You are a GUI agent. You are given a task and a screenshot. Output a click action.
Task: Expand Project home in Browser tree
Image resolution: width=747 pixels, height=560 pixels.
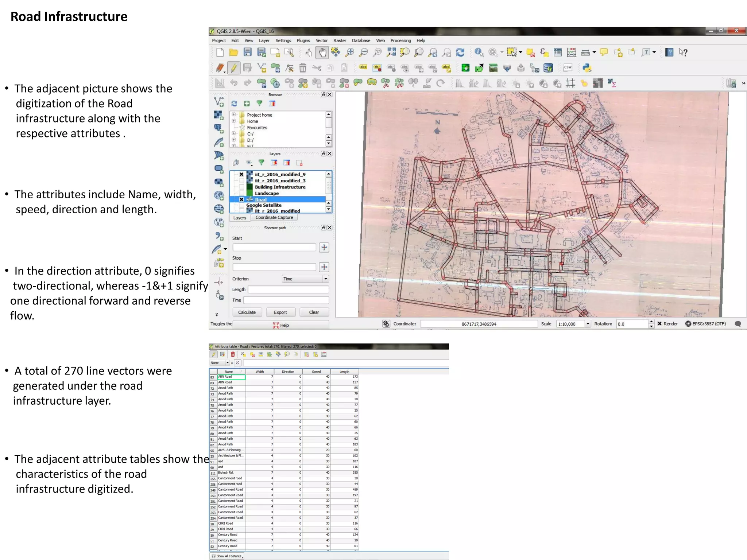click(234, 115)
